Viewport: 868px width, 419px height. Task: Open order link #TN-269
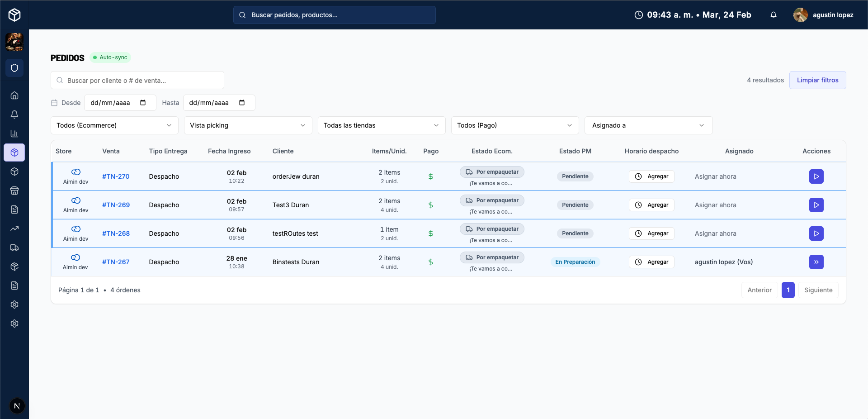coord(116,205)
